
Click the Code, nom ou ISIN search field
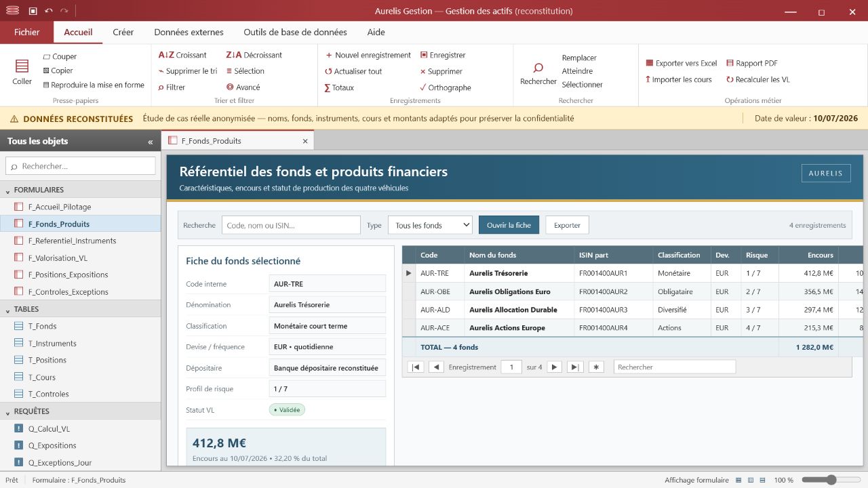coord(291,225)
